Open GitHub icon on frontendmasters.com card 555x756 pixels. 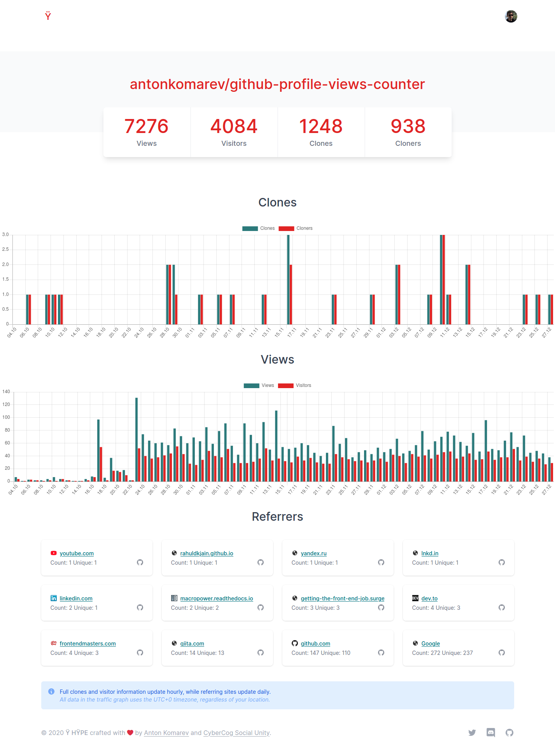pos(140,653)
